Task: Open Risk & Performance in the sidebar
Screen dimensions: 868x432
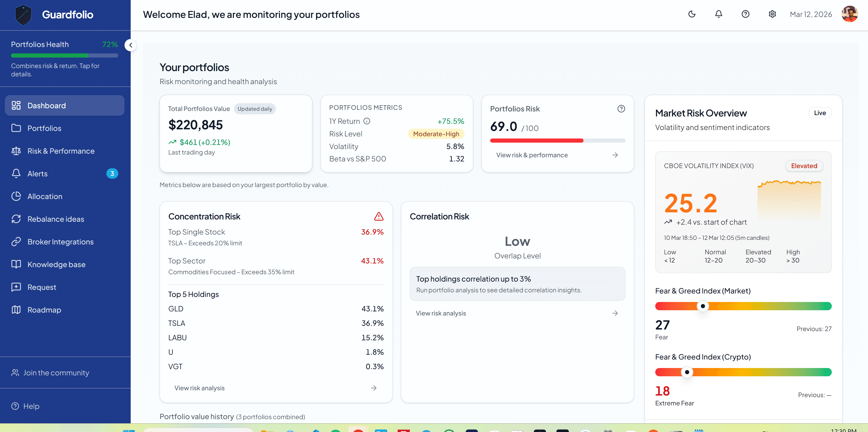Action: [x=65, y=151]
